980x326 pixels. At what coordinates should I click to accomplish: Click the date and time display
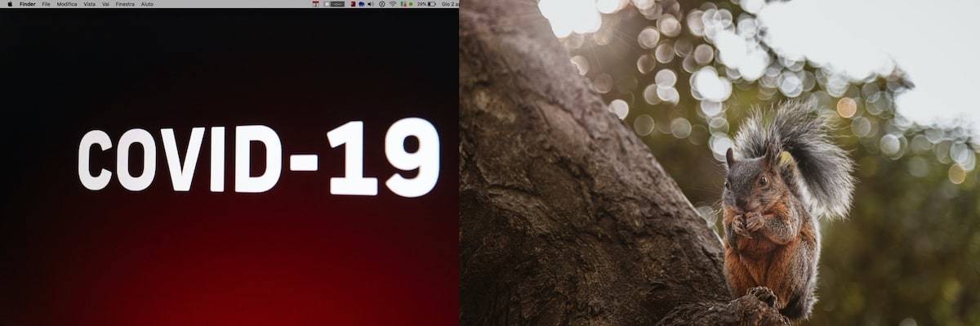click(x=449, y=4)
